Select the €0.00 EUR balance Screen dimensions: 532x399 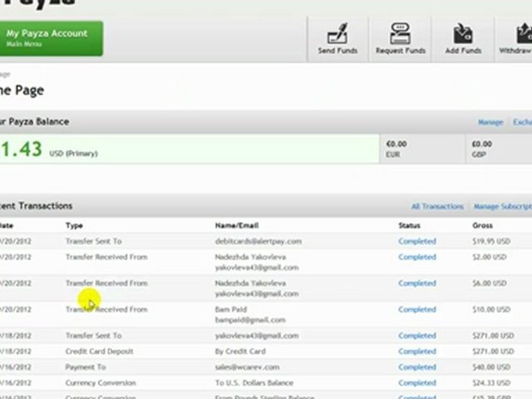(x=422, y=149)
